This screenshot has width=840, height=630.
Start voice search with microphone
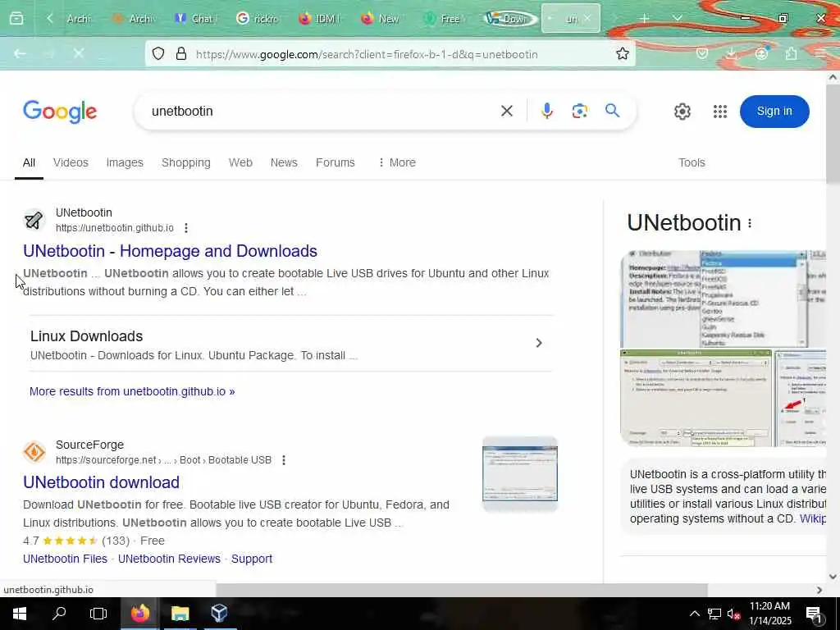[547, 111]
